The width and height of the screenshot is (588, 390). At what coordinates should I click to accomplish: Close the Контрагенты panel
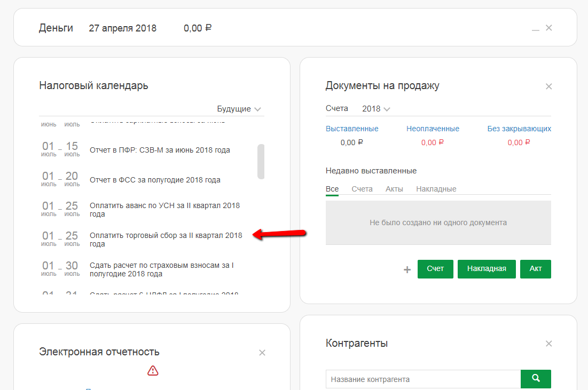pos(548,344)
